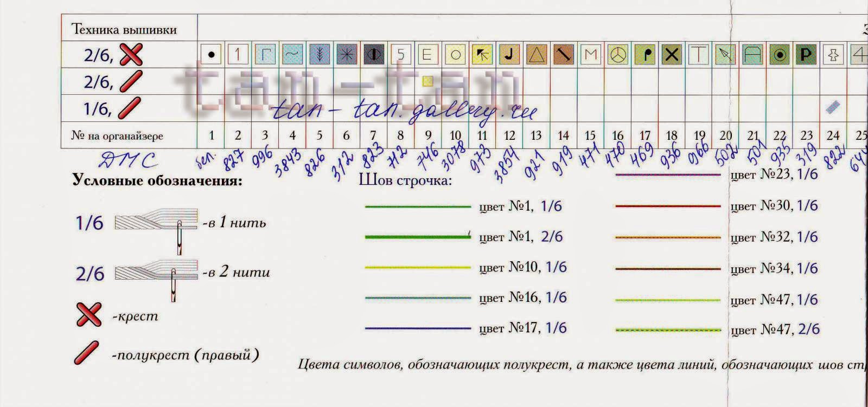The image size is (868, 407).
Task: Click handwritten DMC number 3854
Action: click(x=506, y=164)
